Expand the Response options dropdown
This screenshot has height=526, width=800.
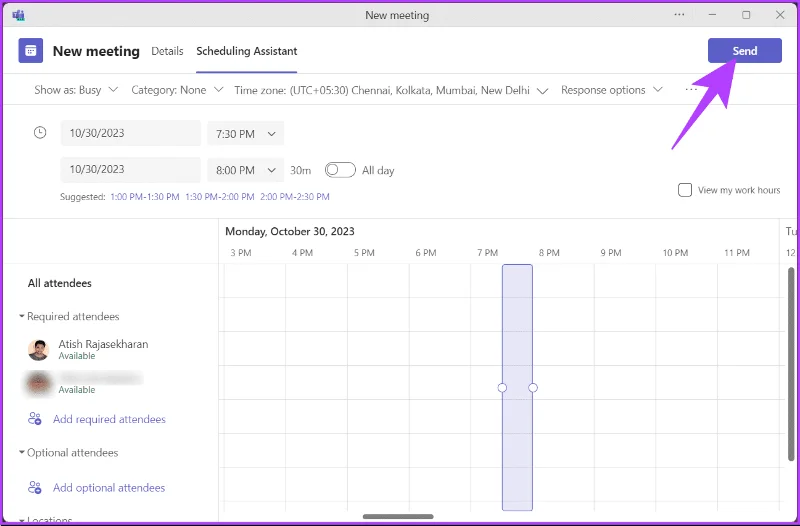click(x=612, y=90)
